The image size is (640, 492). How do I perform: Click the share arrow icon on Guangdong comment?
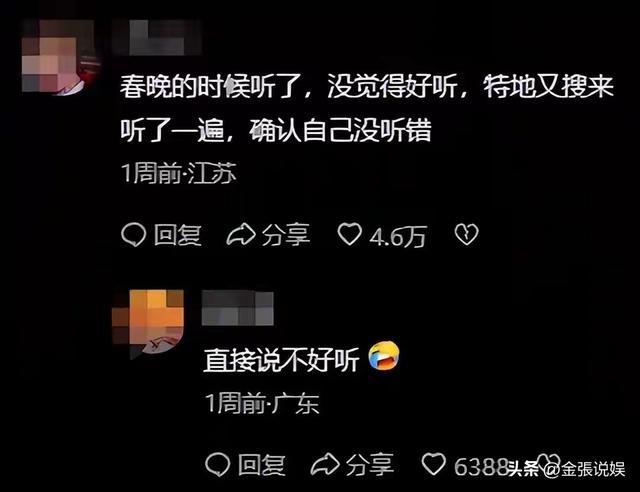coord(325,465)
